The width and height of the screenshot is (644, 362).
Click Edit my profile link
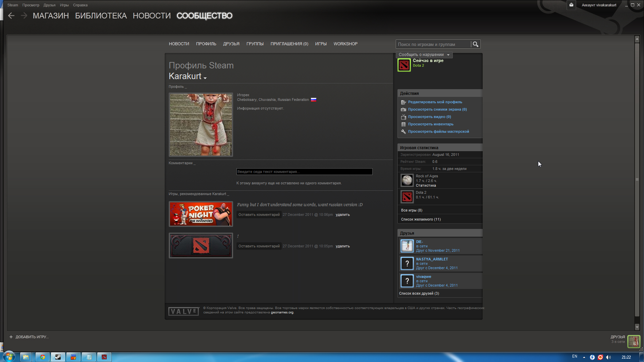435,102
